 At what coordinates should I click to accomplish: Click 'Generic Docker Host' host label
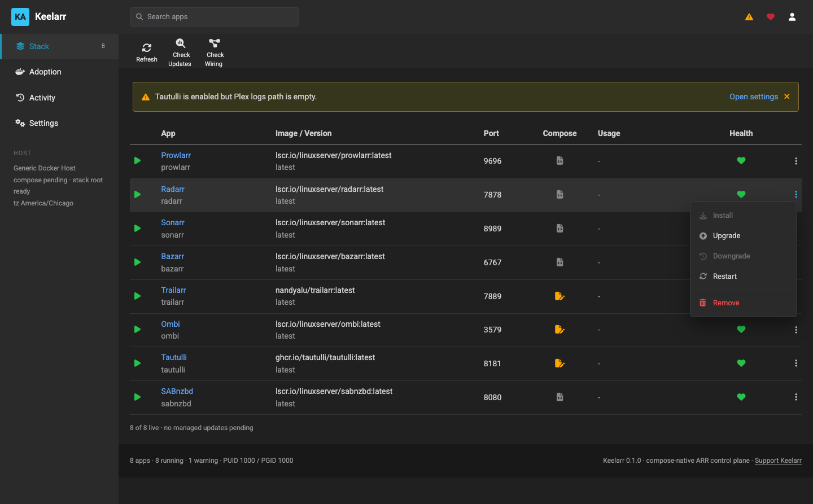click(x=45, y=168)
